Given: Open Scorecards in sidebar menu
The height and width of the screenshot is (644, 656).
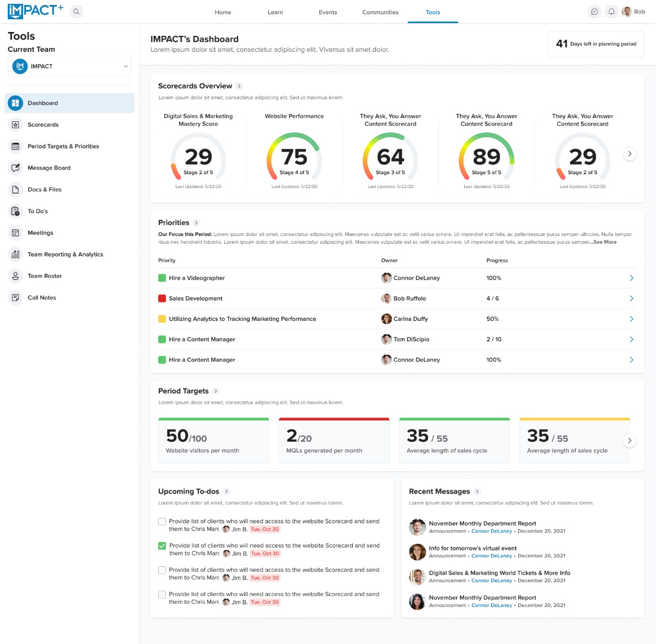Looking at the screenshot, I should point(69,125).
